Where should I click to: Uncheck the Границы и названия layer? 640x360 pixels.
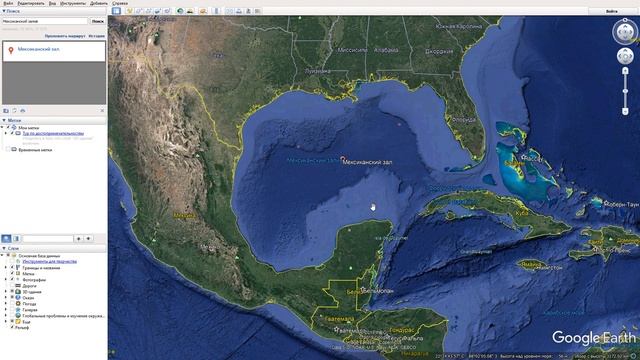(x=12, y=268)
